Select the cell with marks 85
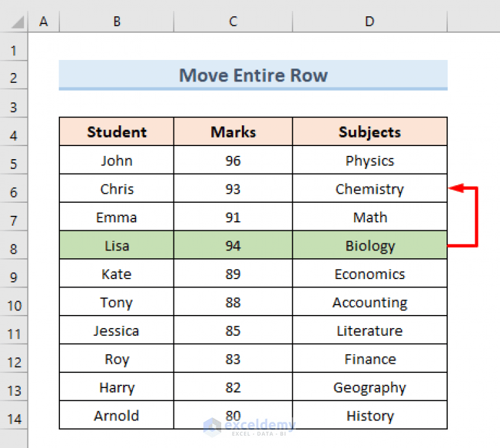This screenshot has width=500, height=448. pos(233,330)
